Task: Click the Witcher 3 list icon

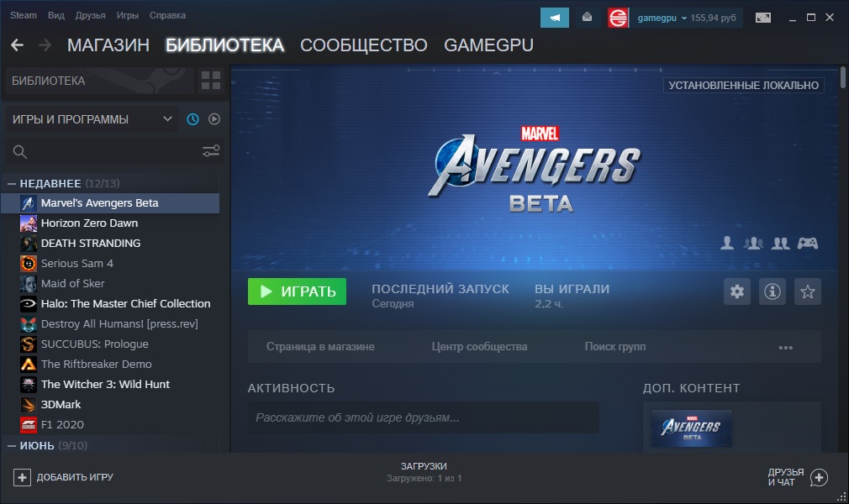Action: pyautogui.click(x=28, y=385)
